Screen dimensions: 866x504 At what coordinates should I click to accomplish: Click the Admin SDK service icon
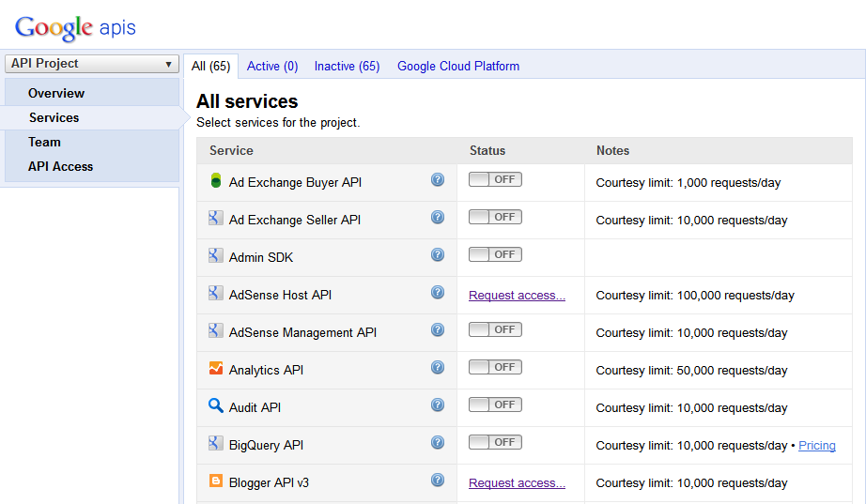tap(216, 255)
